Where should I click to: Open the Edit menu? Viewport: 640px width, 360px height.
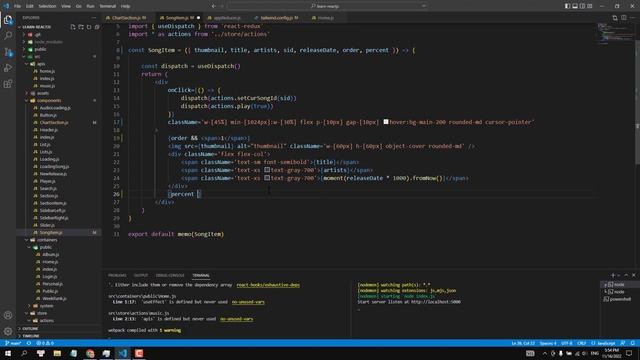pos(29,6)
